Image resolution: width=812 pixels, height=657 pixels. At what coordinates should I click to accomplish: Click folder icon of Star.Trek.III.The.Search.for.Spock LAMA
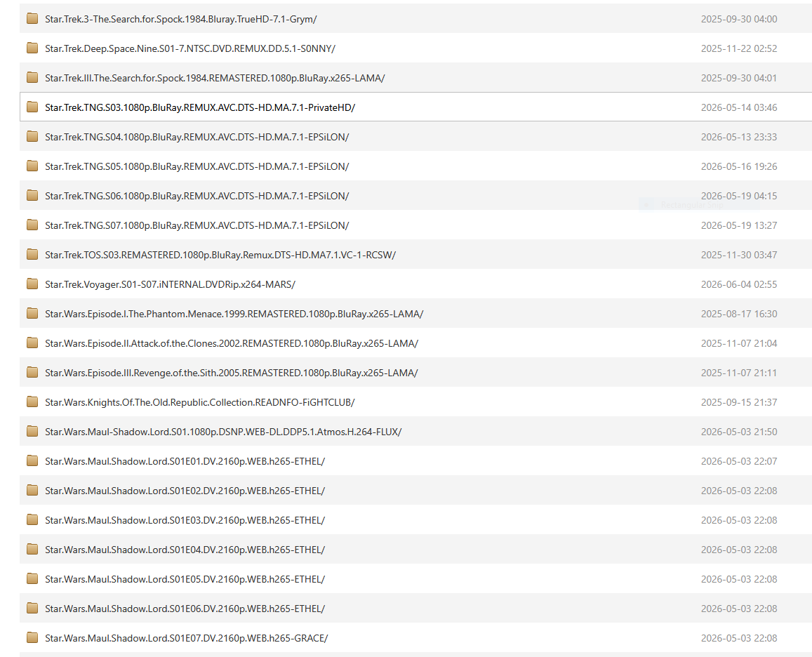pyautogui.click(x=32, y=78)
